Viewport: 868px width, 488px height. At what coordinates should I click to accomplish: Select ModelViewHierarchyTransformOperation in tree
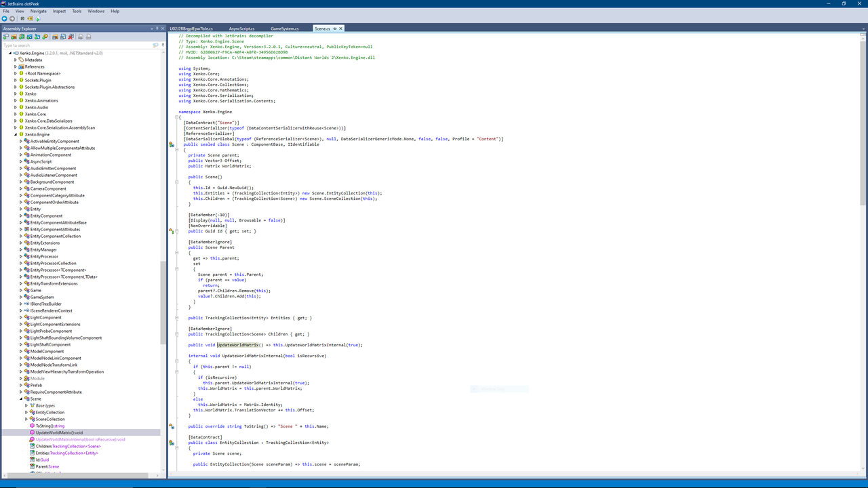[x=66, y=371]
